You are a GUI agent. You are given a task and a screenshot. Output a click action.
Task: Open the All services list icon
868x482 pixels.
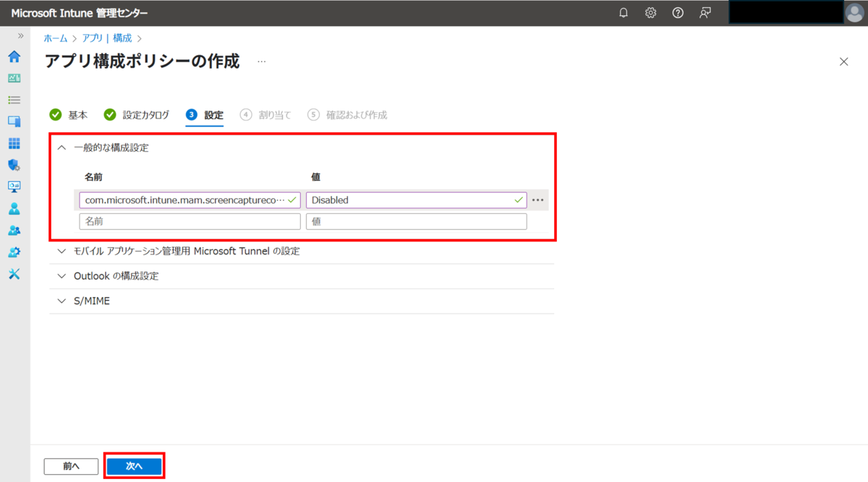[x=14, y=100]
